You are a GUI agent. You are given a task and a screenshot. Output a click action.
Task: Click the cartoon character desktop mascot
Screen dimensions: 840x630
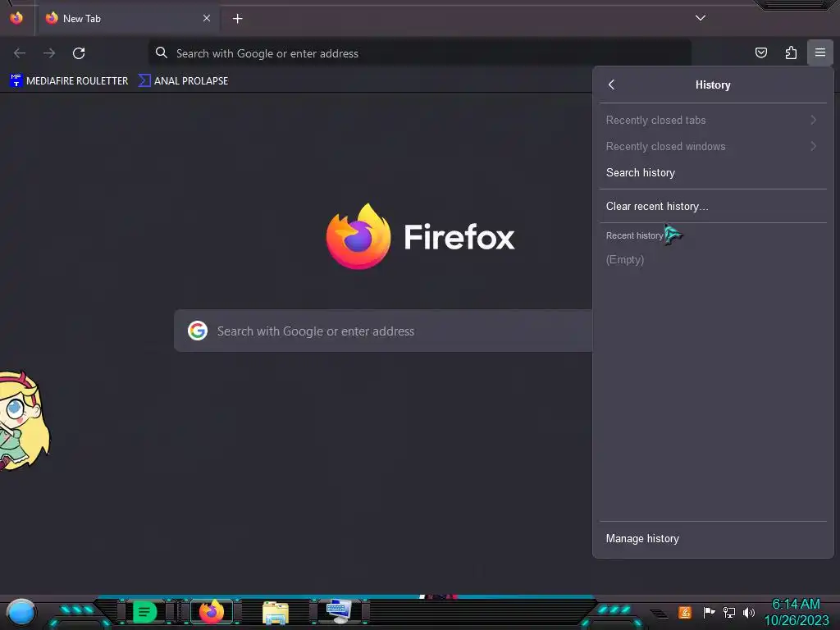[x=25, y=421]
